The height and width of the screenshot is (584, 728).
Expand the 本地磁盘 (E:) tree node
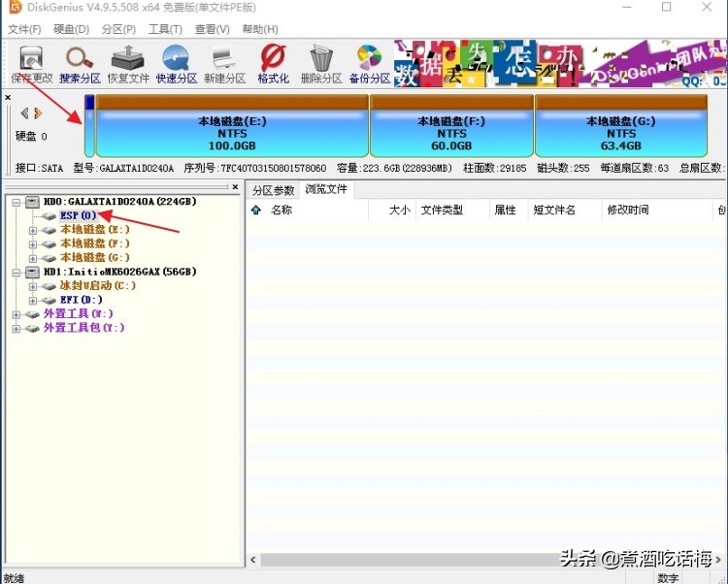point(32,230)
